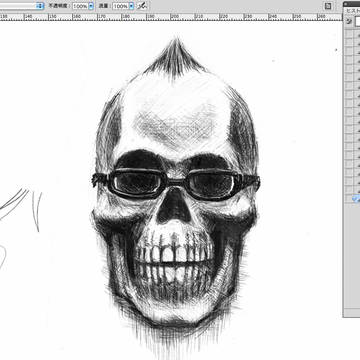Select the ヒストリー history panel tab
This screenshot has width=360, height=360.
coord(353,10)
